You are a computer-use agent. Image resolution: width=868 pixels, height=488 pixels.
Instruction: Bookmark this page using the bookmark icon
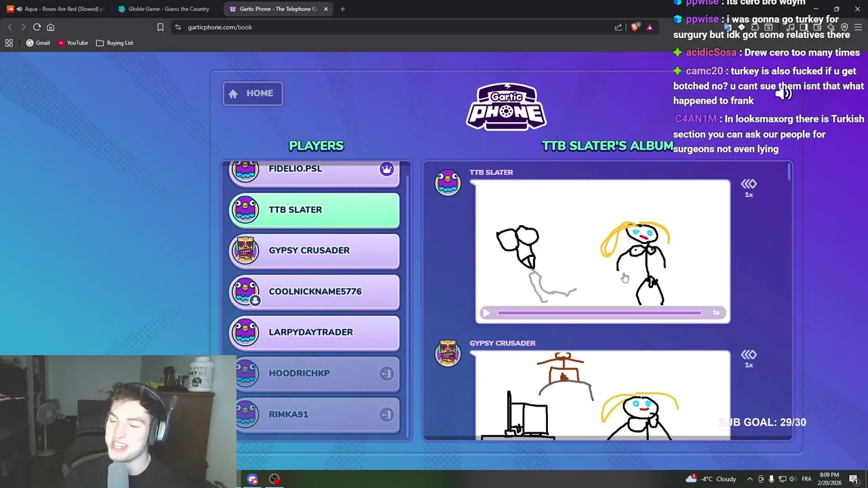point(160,27)
